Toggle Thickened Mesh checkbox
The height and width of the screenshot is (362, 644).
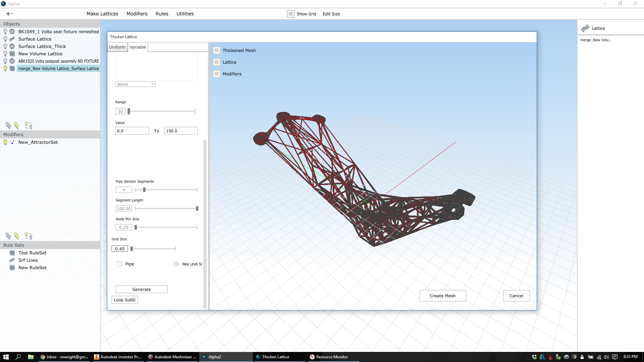tap(217, 50)
